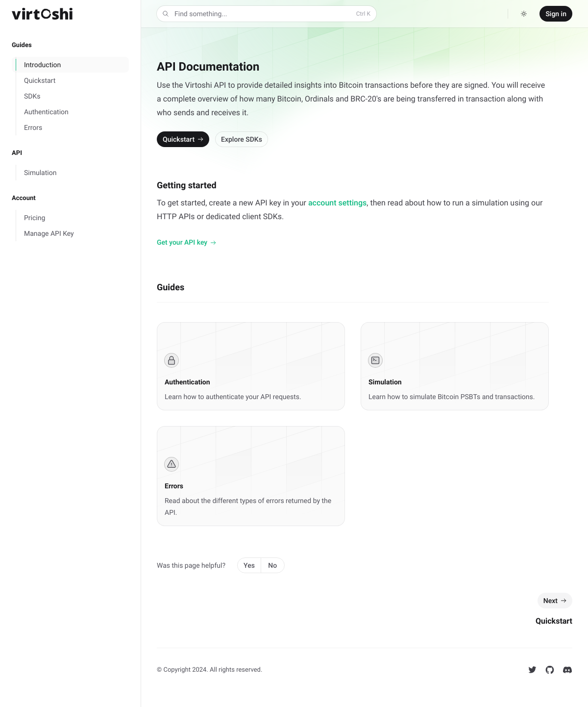Click the black Quickstart button
Image resolution: width=588 pixels, height=707 pixels.
tap(183, 139)
